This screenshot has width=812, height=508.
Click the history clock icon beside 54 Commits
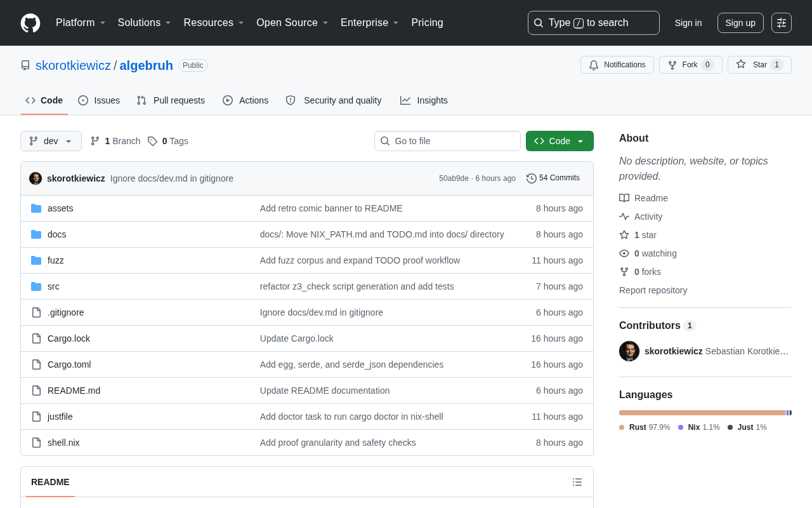click(532, 178)
